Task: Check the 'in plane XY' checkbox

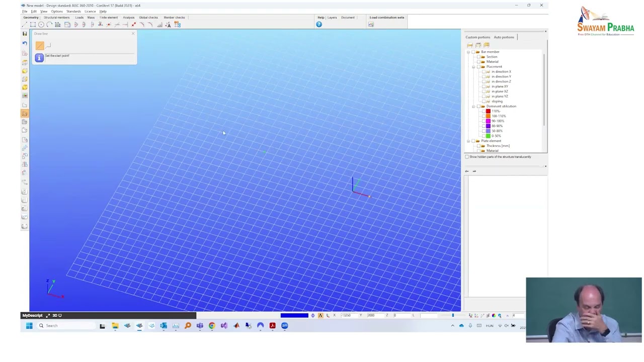Action: click(484, 86)
